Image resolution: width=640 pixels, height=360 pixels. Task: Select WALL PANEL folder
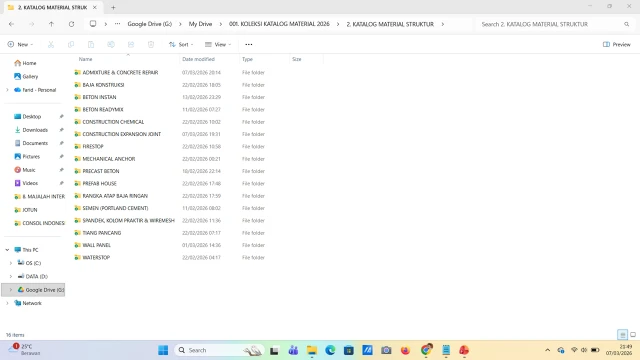pos(97,245)
